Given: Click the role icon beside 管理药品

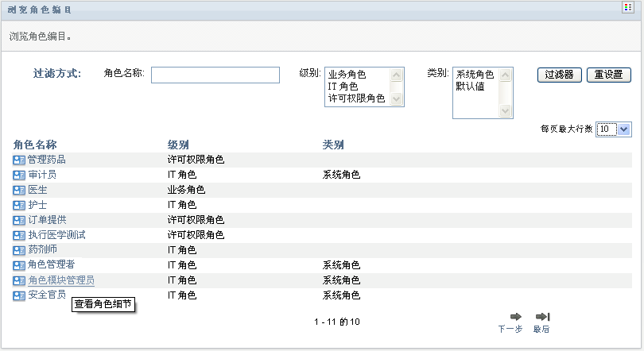Looking at the screenshot, I should 19,160.
